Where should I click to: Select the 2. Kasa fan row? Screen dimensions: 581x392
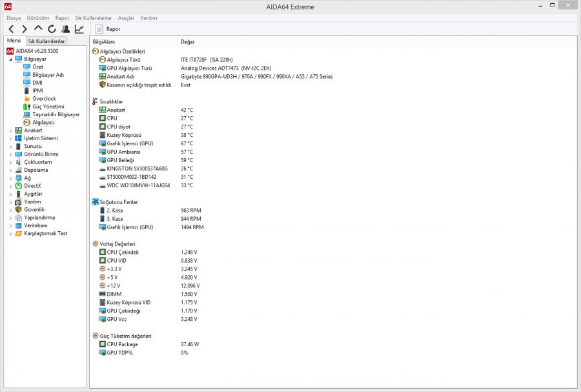(150, 211)
